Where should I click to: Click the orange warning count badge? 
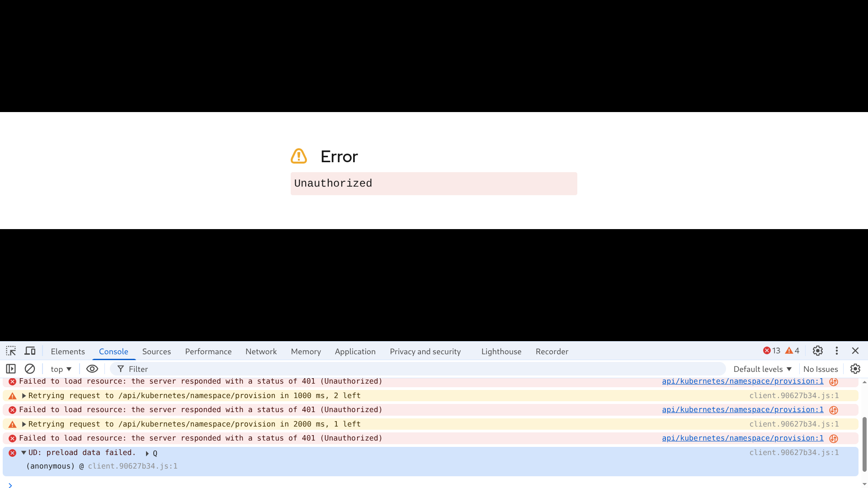pos(792,351)
